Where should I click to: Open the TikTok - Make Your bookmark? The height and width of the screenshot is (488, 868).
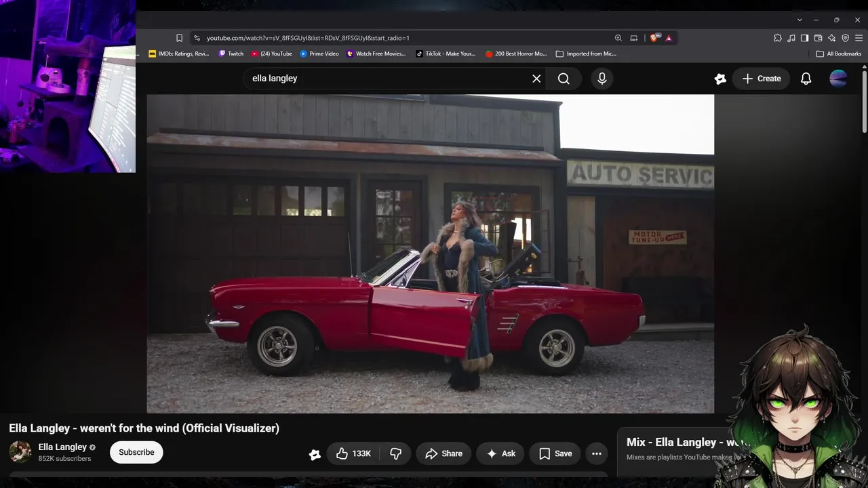coord(446,54)
